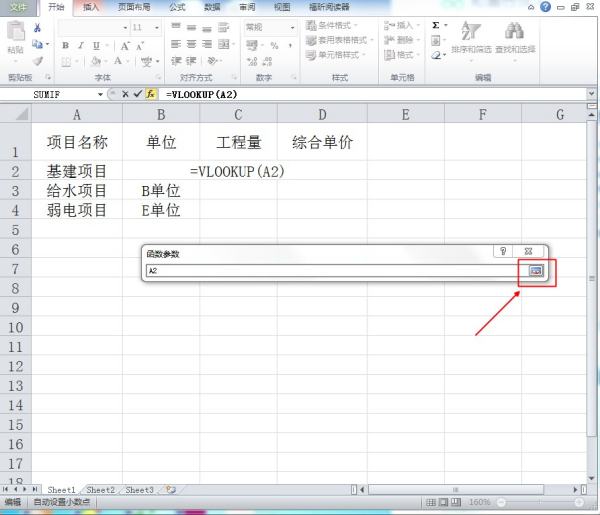The height and width of the screenshot is (515, 600).
Task: Toggle italic formatting
Action: point(81,46)
